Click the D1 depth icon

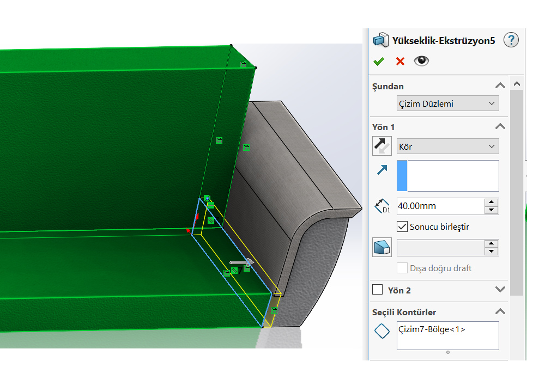point(382,206)
